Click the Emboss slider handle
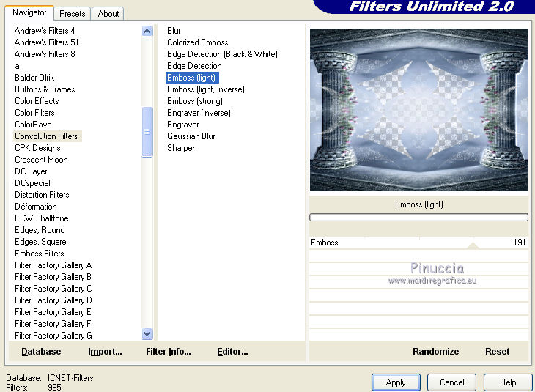Image resolution: width=535 pixels, height=392 pixels. point(473,245)
